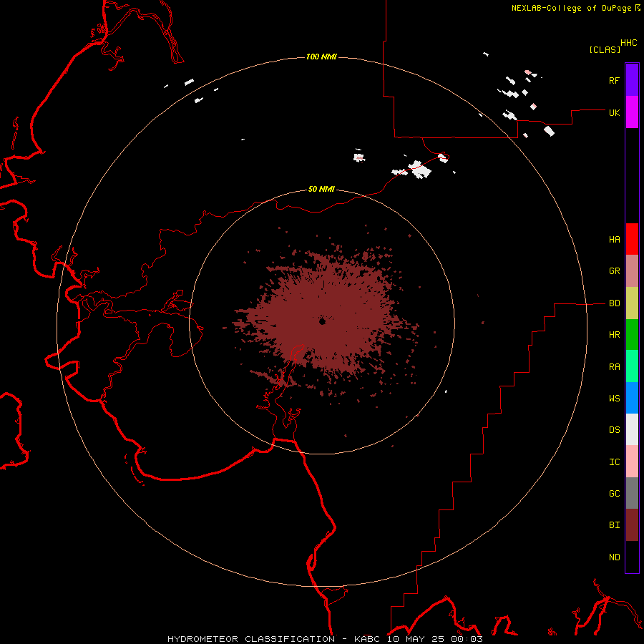Click the ND legend label
The width and height of the screenshot is (644, 644).
614,557
